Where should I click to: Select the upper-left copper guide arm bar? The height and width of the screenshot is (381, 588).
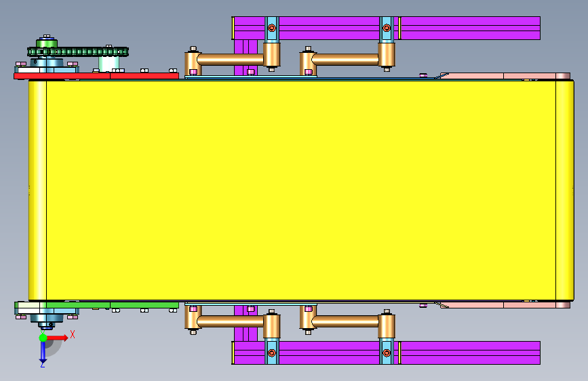[x=231, y=59]
